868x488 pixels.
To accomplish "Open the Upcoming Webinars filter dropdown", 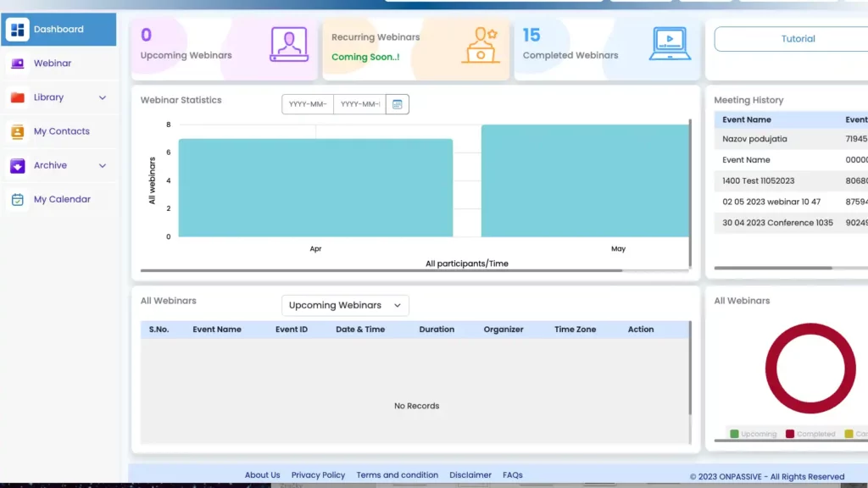I will 344,305.
